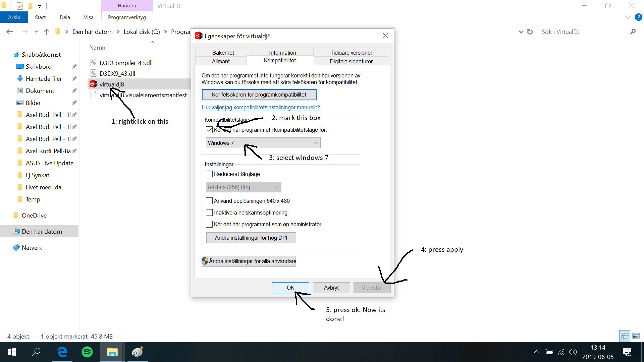
Task: Switch to details view layout icon
Action: 625,336
